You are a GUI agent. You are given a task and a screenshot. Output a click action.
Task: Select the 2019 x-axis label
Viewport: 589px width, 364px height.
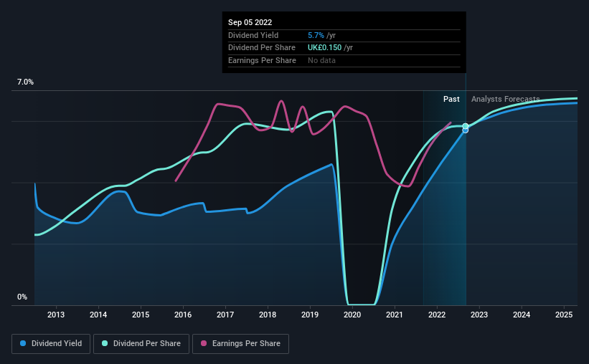tap(310, 315)
